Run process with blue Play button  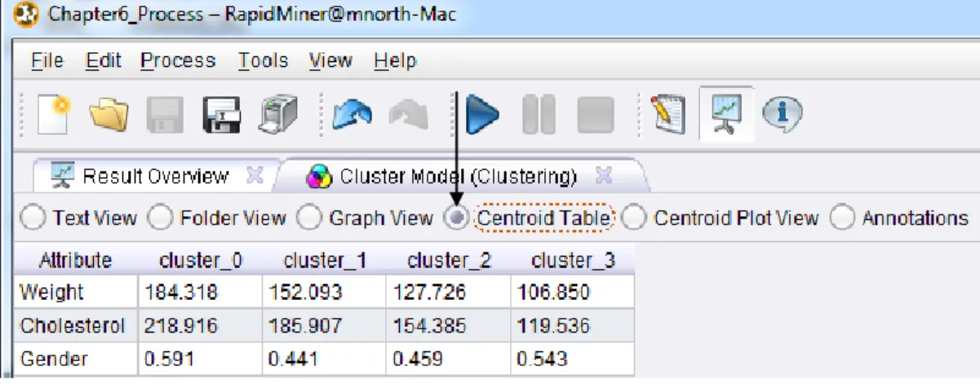[x=482, y=115]
